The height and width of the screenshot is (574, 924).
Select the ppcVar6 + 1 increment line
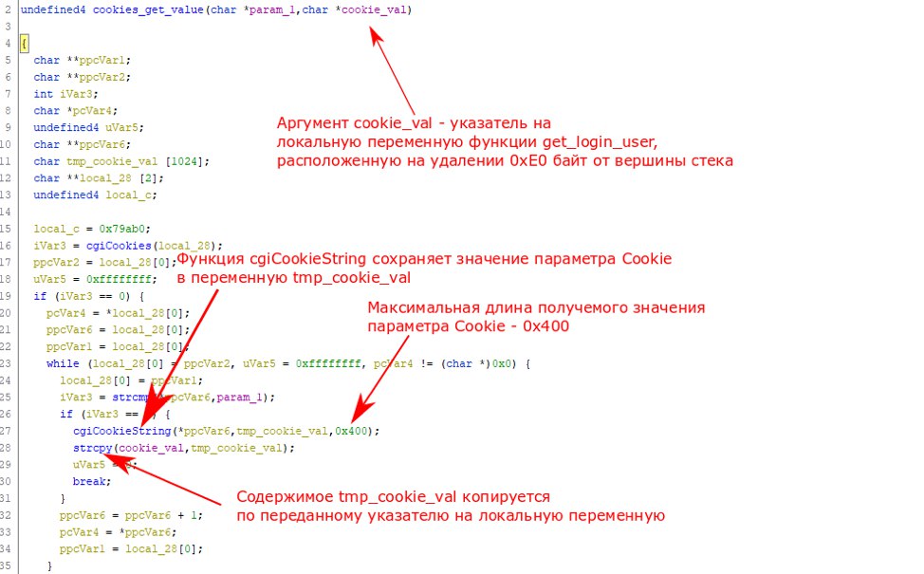(132, 515)
